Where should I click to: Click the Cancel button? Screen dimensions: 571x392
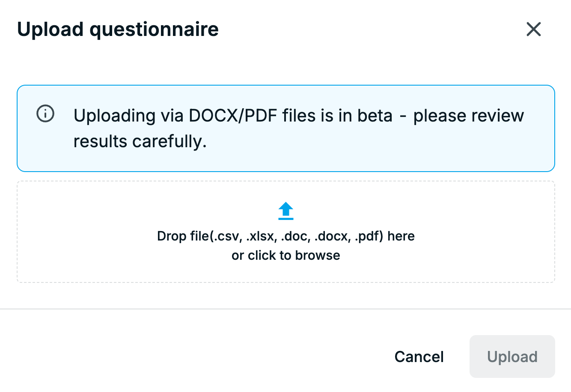pos(419,356)
